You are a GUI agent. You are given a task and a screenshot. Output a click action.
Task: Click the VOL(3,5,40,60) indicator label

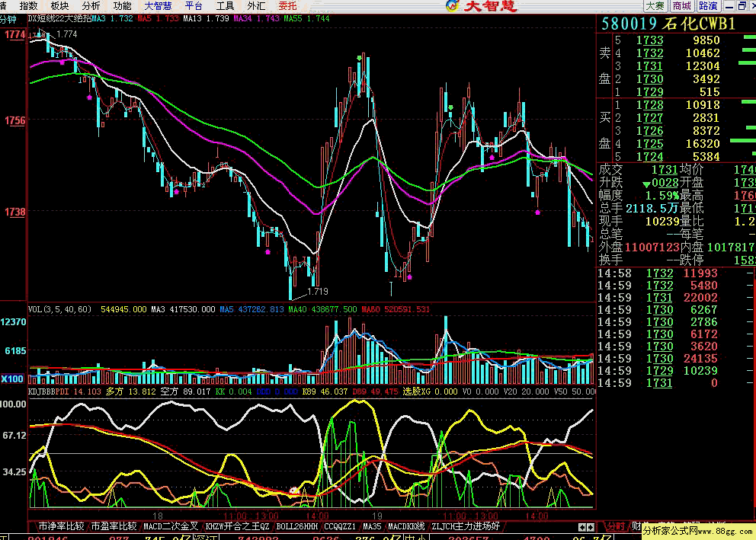(59, 309)
